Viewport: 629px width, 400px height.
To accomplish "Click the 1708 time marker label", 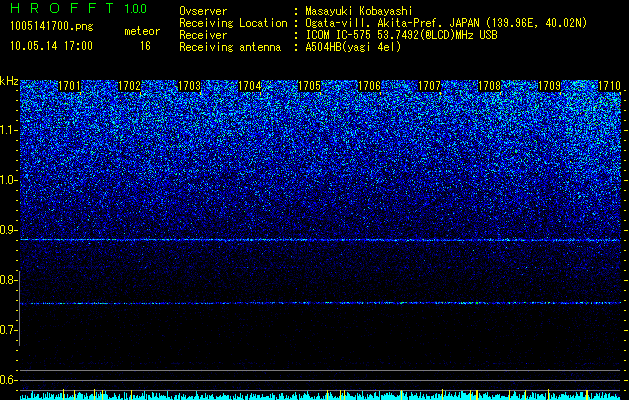I will point(489,86).
